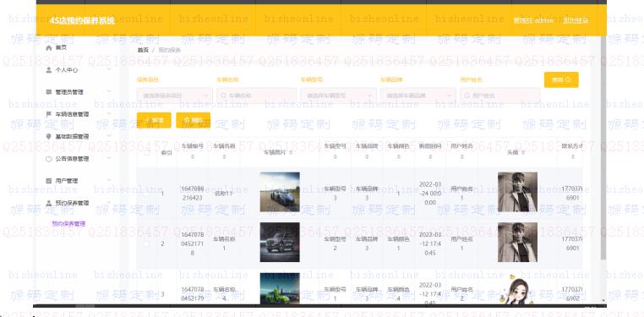The image size is (644, 317).
Task: Click the icon beside 用户管理
Action: tap(49, 181)
